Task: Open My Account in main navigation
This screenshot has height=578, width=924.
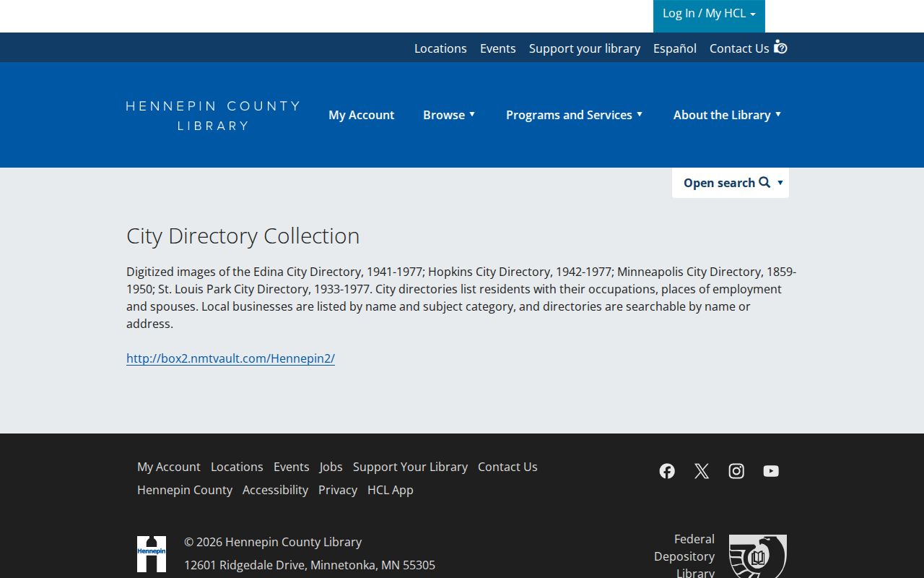Action: point(362,115)
